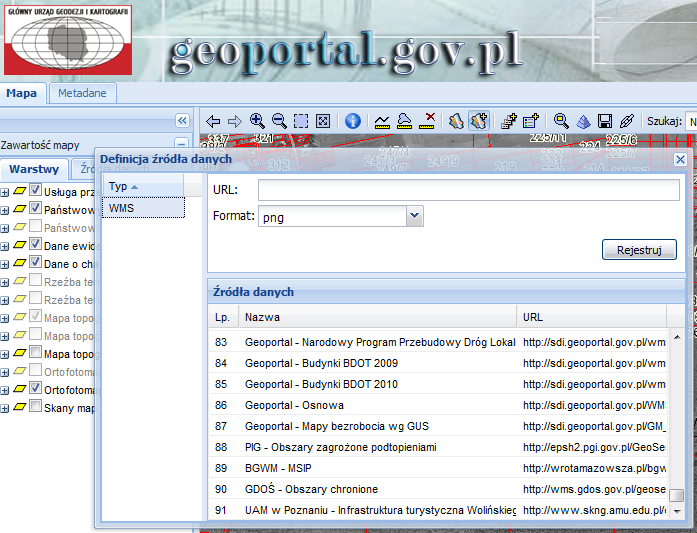The width and height of the screenshot is (697, 533).
Task: Select row Geoportal - Osnowa
Action: click(x=439, y=405)
